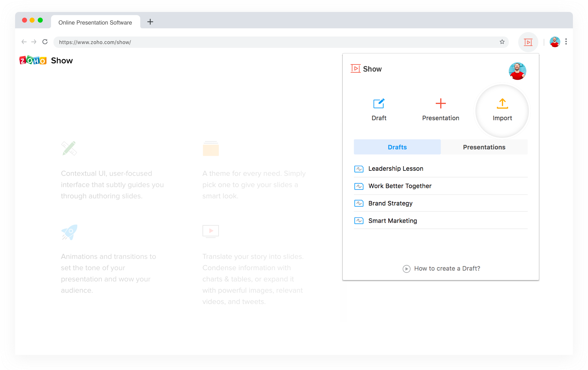Switch to the Presentations tab

(x=484, y=147)
